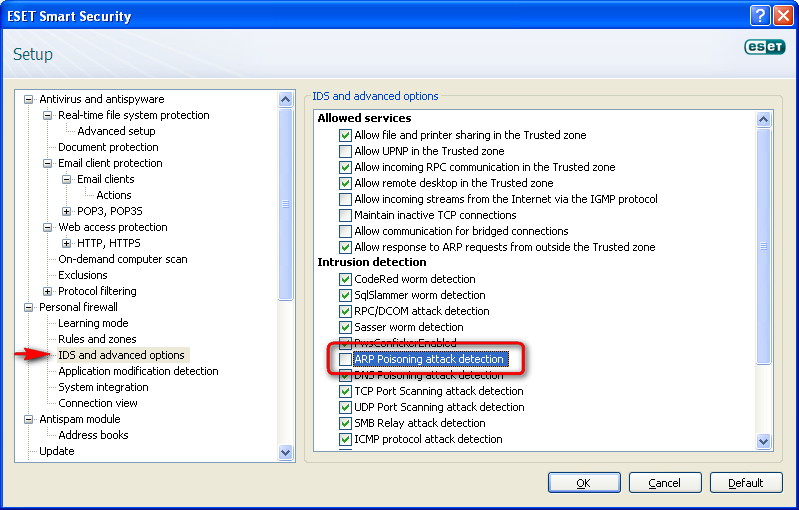Open On-demand computer scan settings
Screen dimensions: 799x510
(123, 259)
